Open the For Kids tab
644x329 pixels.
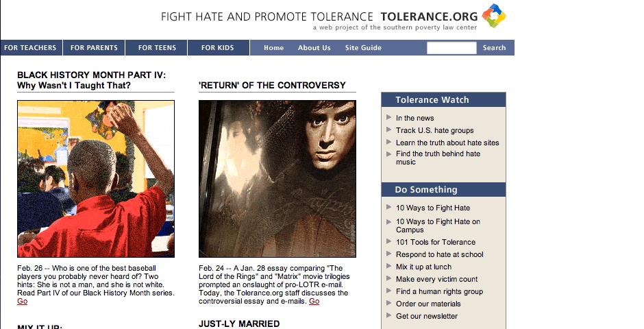click(x=219, y=48)
